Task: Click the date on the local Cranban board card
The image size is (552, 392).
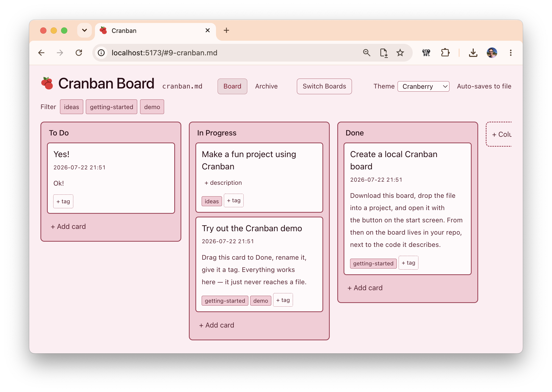Action: click(376, 180)
